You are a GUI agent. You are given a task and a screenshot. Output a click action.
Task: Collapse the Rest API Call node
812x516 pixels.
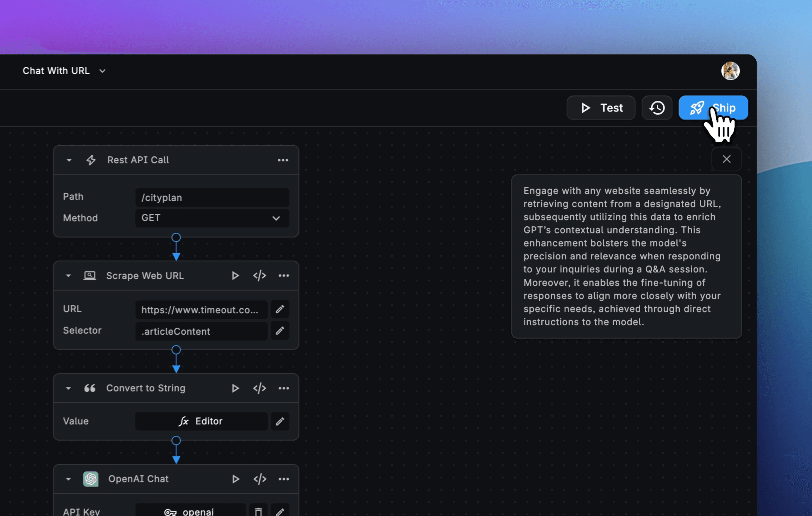point(69,160)
